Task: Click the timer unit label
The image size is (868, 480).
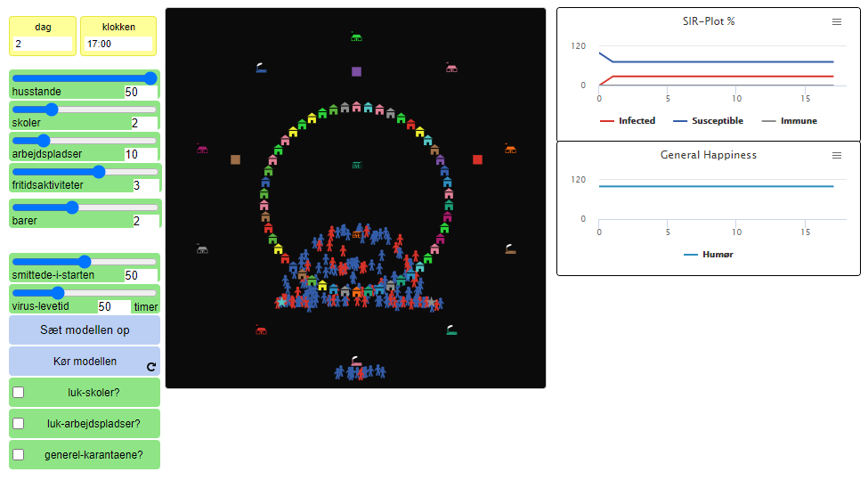Action: (146, 306)
